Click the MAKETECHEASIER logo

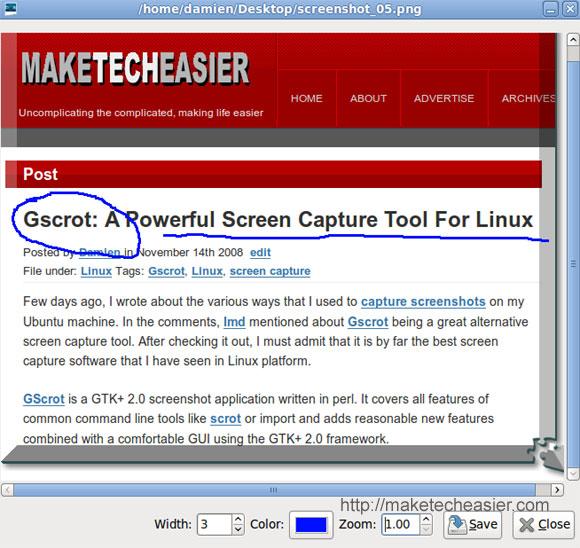[x=135, y=68]
